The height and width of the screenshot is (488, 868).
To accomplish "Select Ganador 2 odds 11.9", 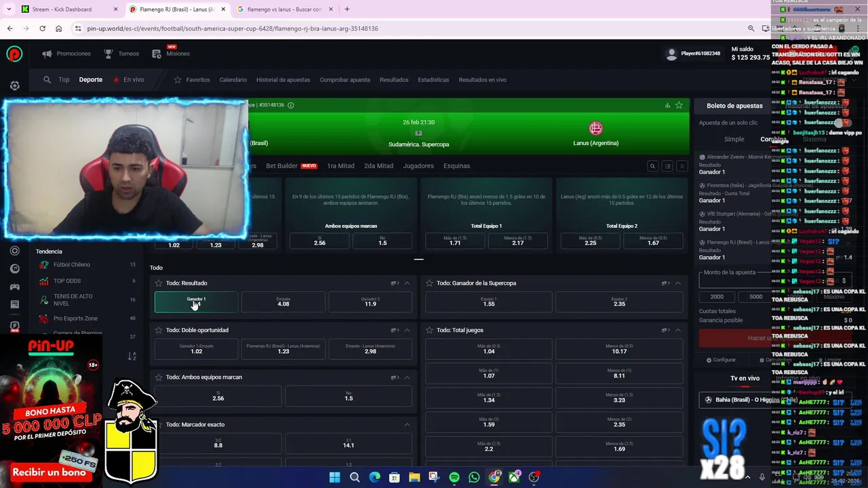I will click(x=370, y=302).
